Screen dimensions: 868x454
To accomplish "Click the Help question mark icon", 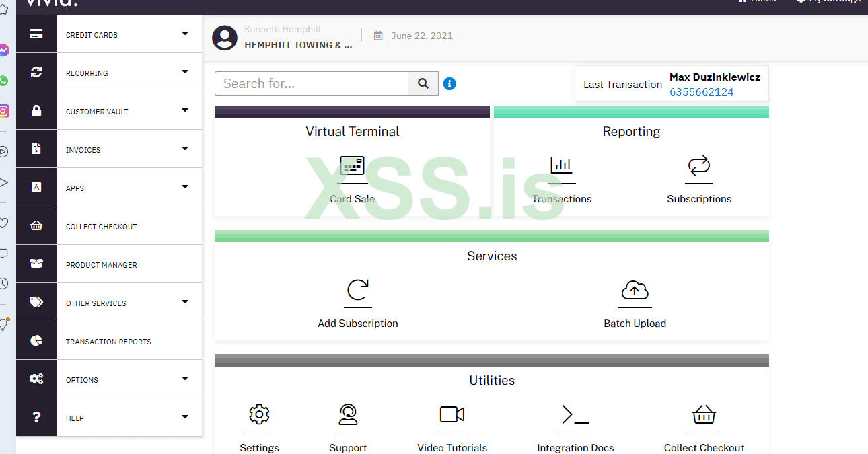I will pos(36,418).
